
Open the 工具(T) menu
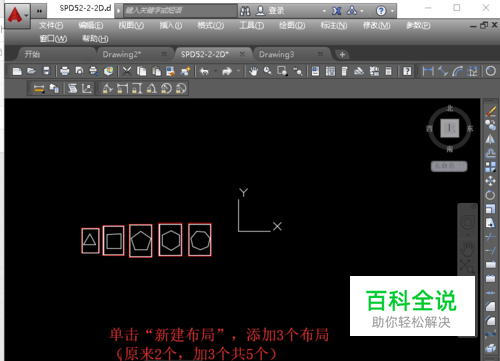point(252,25)
